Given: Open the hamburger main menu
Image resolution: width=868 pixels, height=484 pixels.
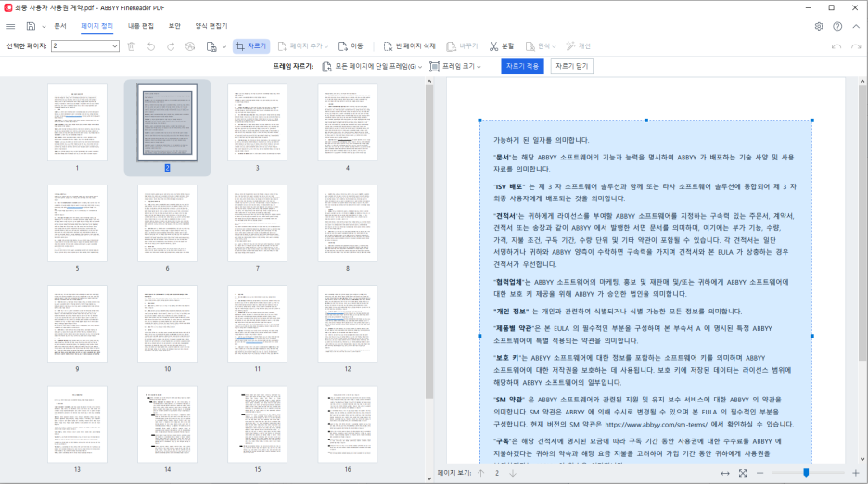Looking at the screenshot, I should (x=10, y=26).
